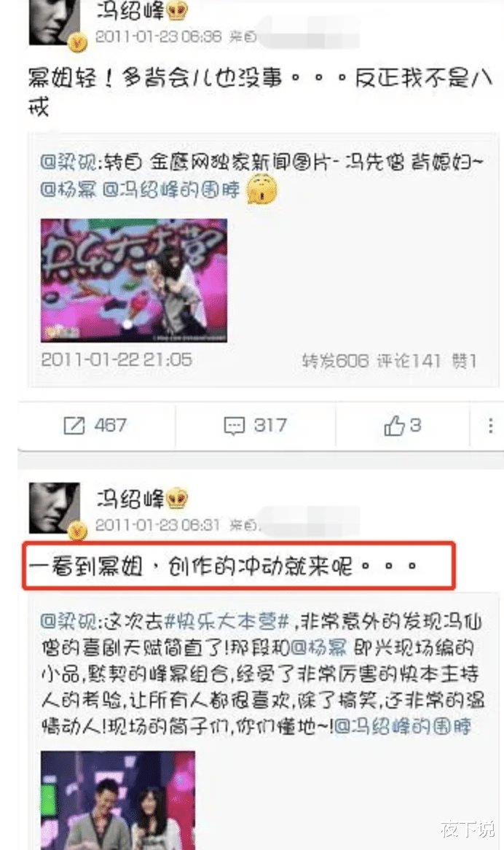Open the 快乐大本营 stage photo thumbnail
The height and width of the screenshot is (850, 504).
pyautogui.click(x=134, y=280)
